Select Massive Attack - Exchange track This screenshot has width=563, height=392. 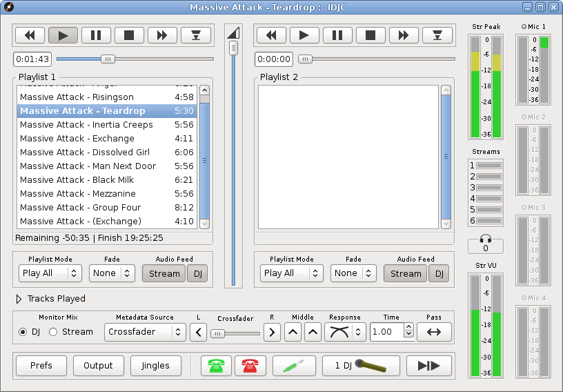107,138
